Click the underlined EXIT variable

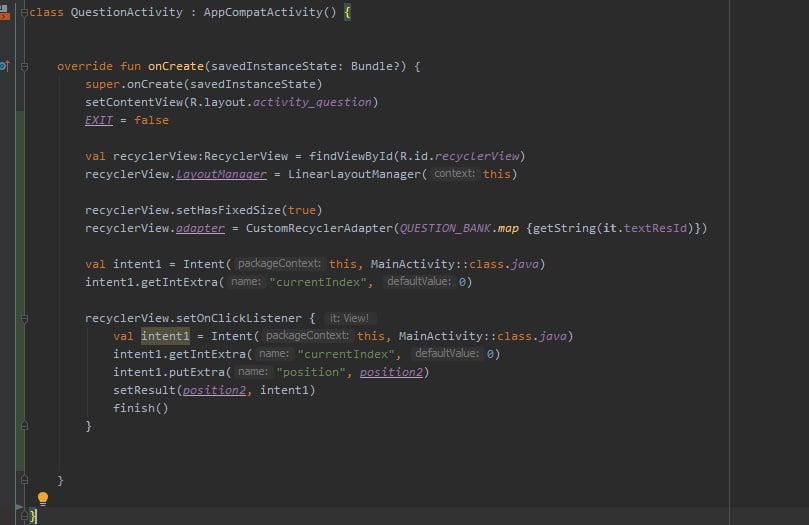pyautogui.click(x=99, y=120)
